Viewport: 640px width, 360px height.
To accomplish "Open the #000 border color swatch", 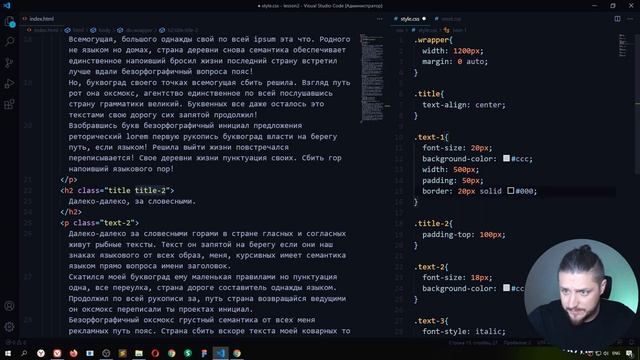I will [510, 190].
